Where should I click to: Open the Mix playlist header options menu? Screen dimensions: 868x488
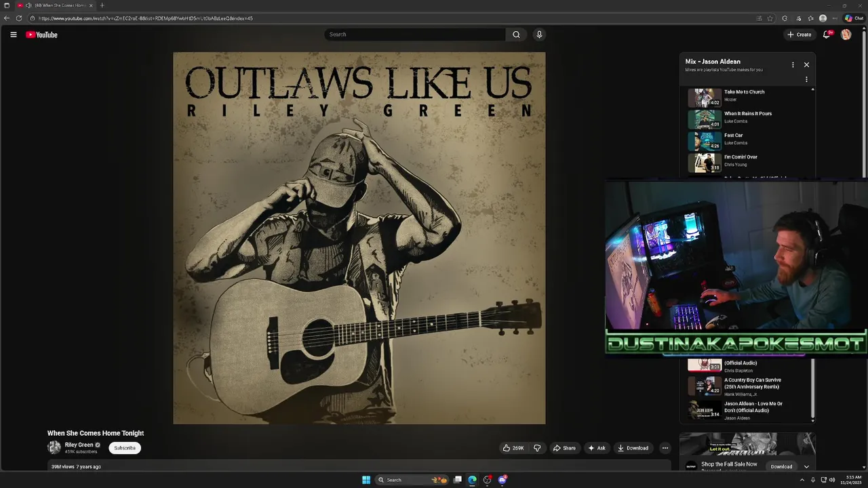(x=793, y=64)
